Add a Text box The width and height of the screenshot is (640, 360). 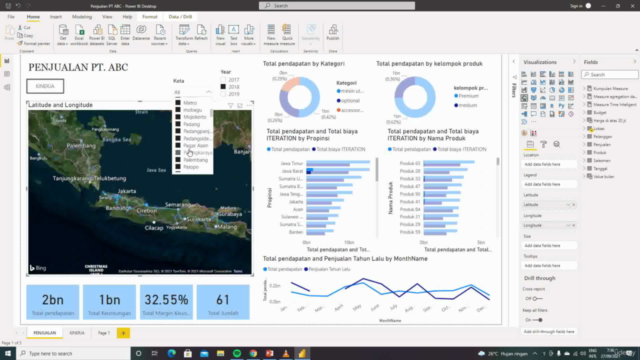tap(233, 35)
